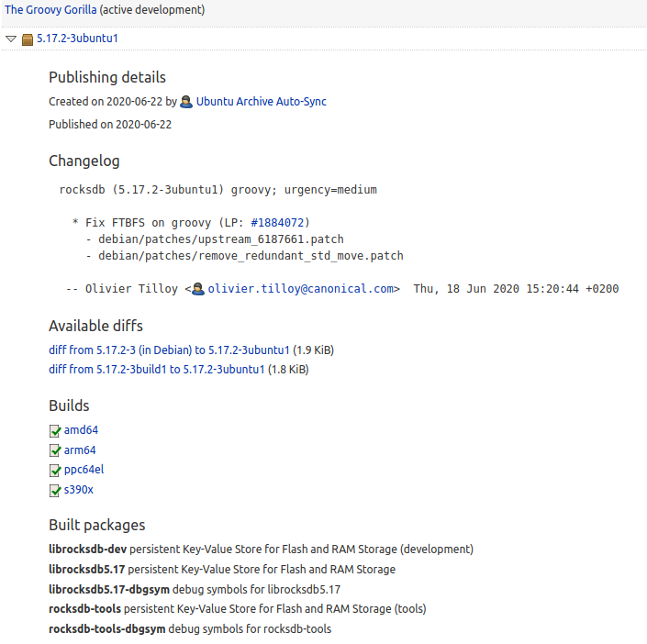Open the 5.17.2-3ubuntu1 version link
The width and height of the screenshot is (647, 644).
77,39
